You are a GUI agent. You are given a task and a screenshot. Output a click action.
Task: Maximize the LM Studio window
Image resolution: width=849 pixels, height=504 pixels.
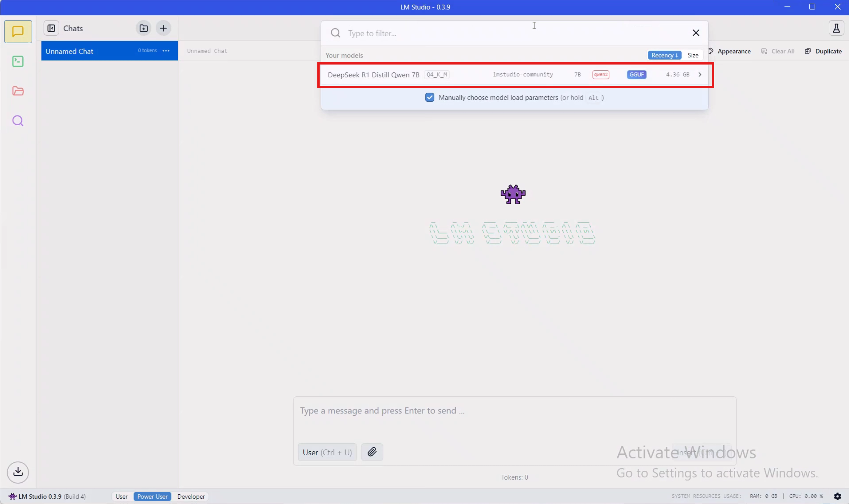[812, 7]
